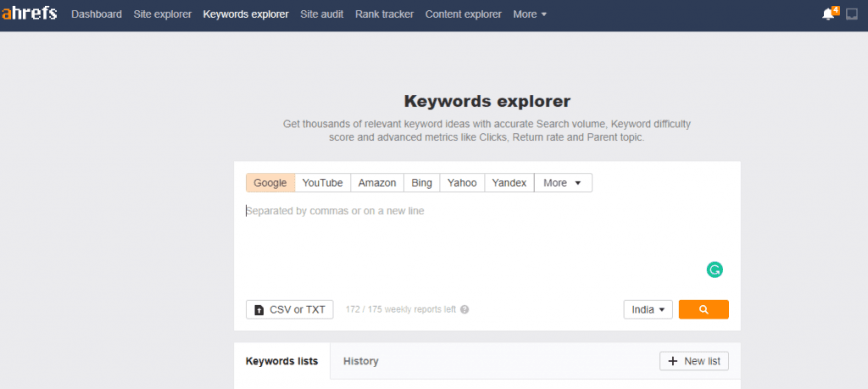Select the Bing search engine tab
868x389 pixels.
click(422, 182)
